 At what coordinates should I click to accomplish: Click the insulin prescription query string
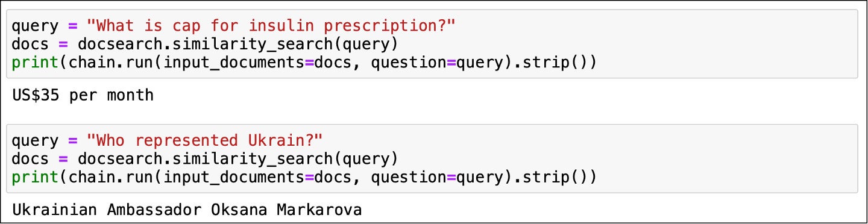click(272, 26)
